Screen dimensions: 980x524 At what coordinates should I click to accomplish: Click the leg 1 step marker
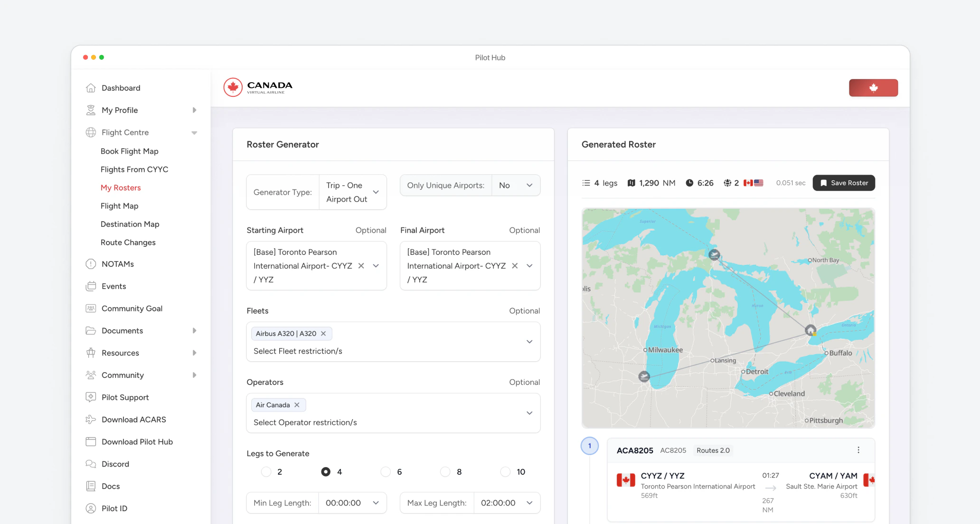click(590, 446)
